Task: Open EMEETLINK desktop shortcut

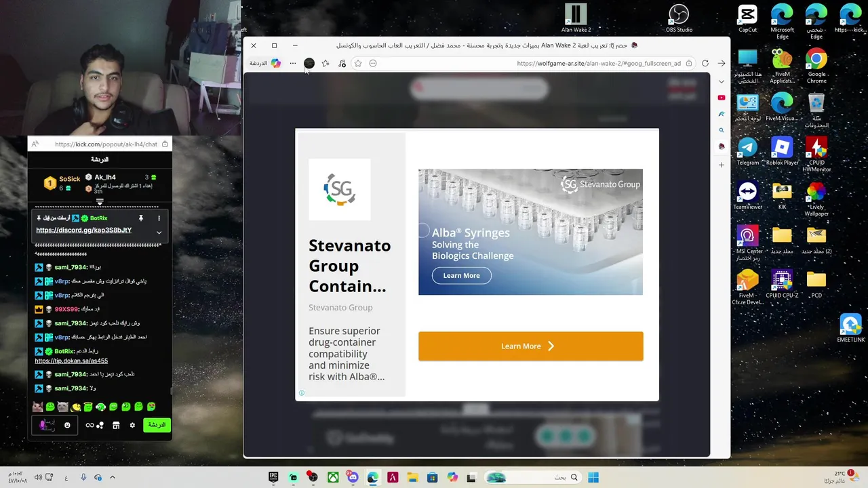Action: click(850, 329)
